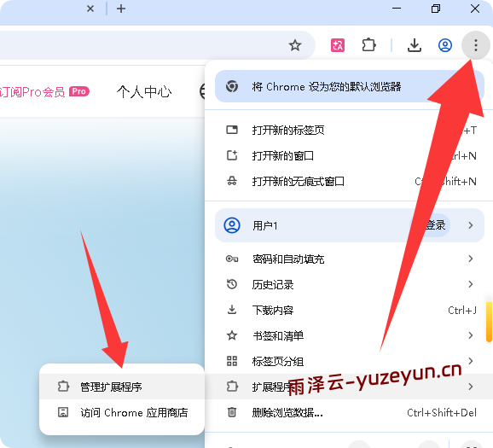This screenshot has width=493, height=448.
Task: Expand the 历史记录 submenu
Action: tap(350, 284)
